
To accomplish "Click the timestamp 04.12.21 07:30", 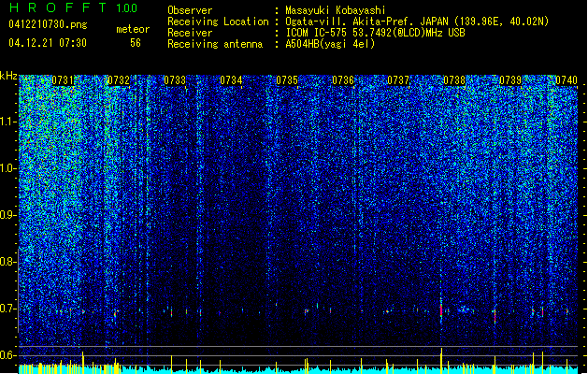I will click(x=48, y=43).
